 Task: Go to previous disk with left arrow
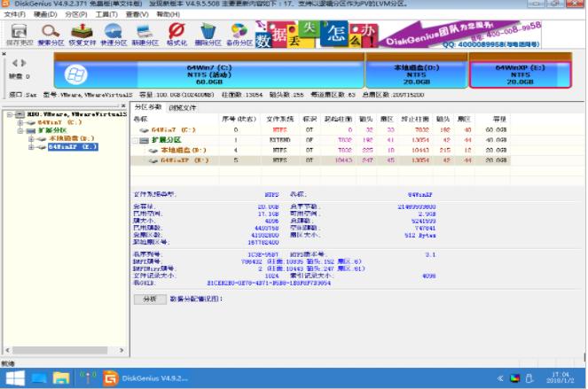pyautogui.click(x=14, y=63)
